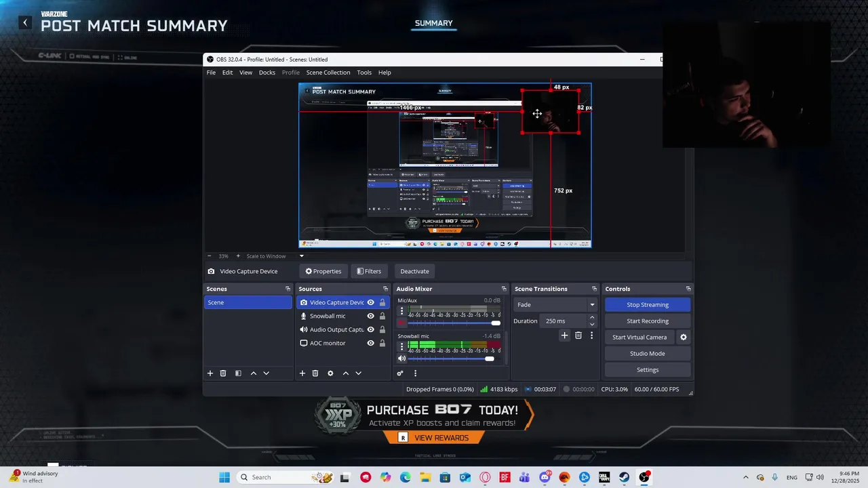Open the Docks menu in OBS
This screenshot has height=488, width=868.
pos(267,73)
